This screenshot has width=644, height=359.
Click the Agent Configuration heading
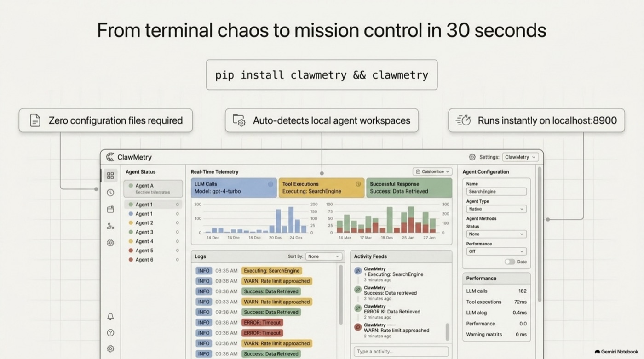tap(486, 171)
